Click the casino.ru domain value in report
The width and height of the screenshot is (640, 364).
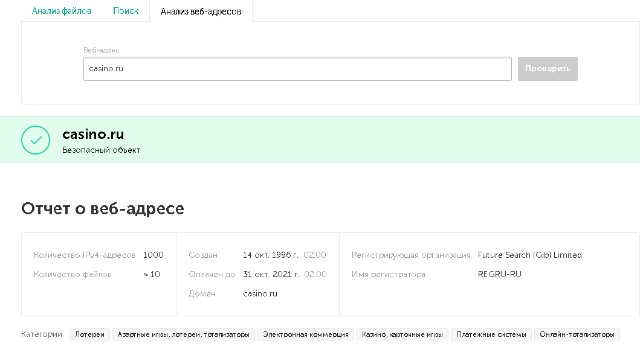click(x=260, y=294)
